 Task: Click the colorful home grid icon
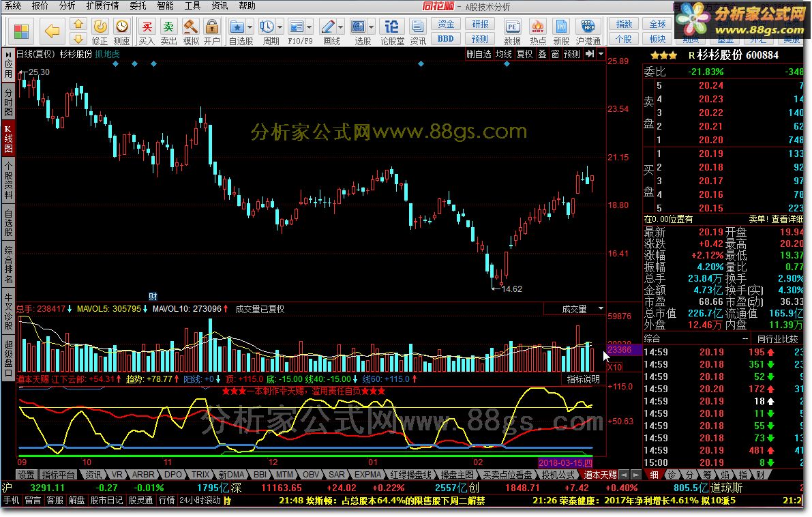[21, 31]
